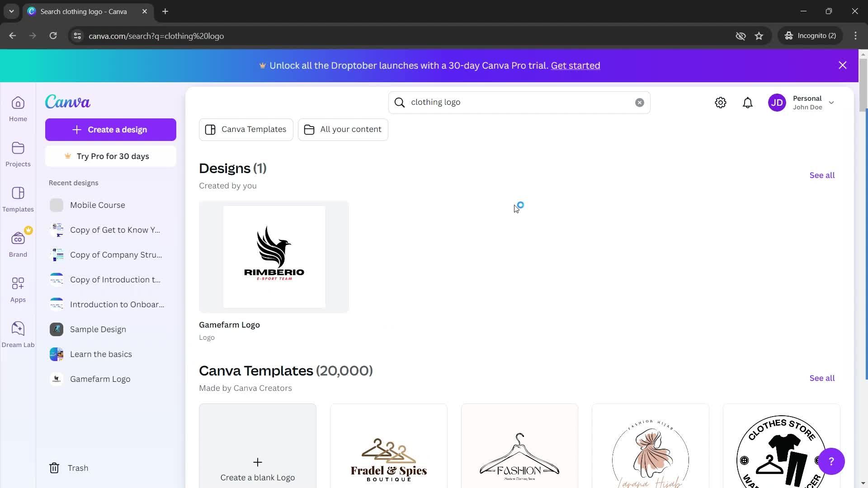Dismiss the Droptober promo banner
This screenshot has width=868, height=488.
pos(843,66)
